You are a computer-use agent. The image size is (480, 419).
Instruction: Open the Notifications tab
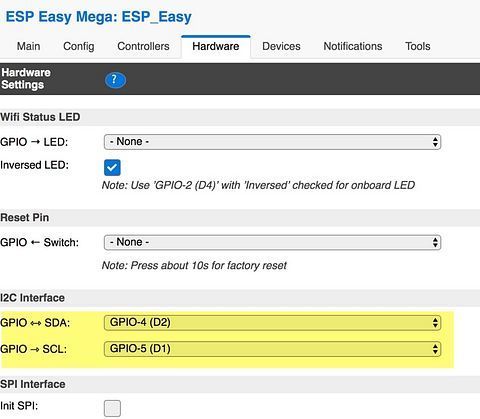(353, 46)
